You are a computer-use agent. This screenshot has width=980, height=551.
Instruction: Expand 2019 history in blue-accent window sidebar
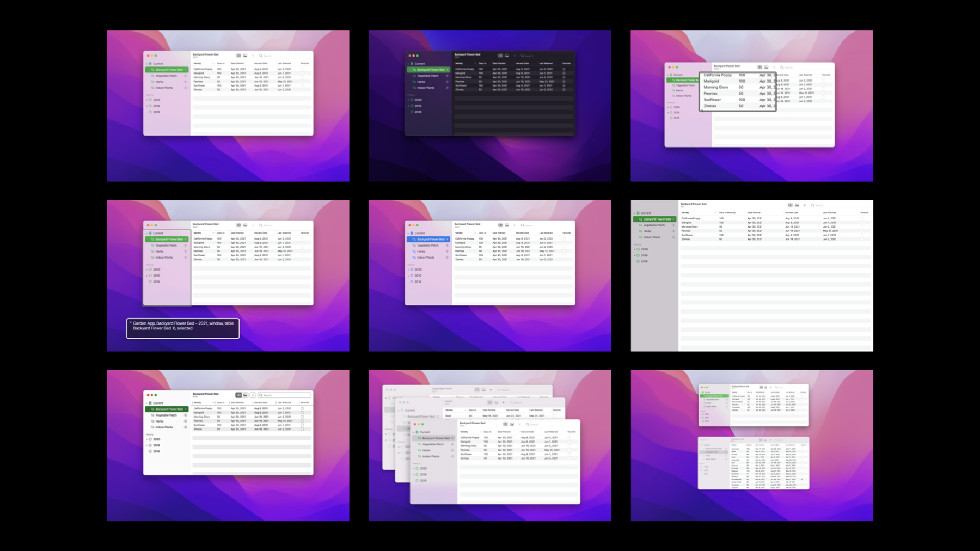pos(408,276)
